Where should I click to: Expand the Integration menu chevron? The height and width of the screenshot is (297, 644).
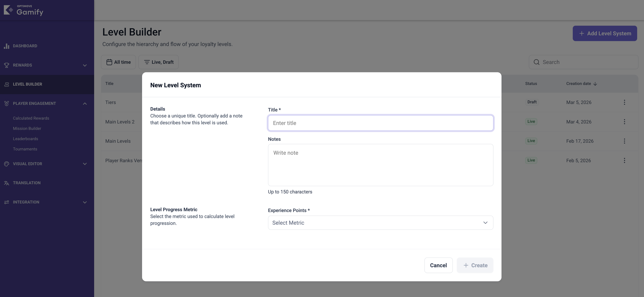[x=85, y=202]
